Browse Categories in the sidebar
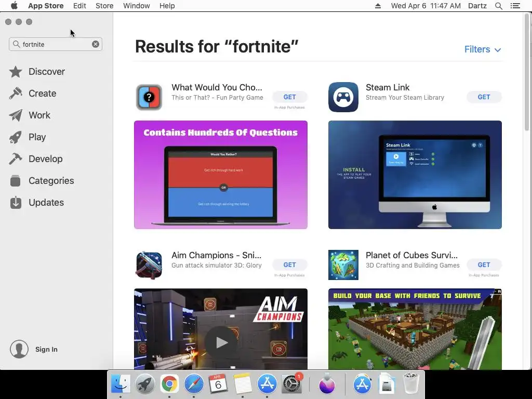 (x=42, y=180)
